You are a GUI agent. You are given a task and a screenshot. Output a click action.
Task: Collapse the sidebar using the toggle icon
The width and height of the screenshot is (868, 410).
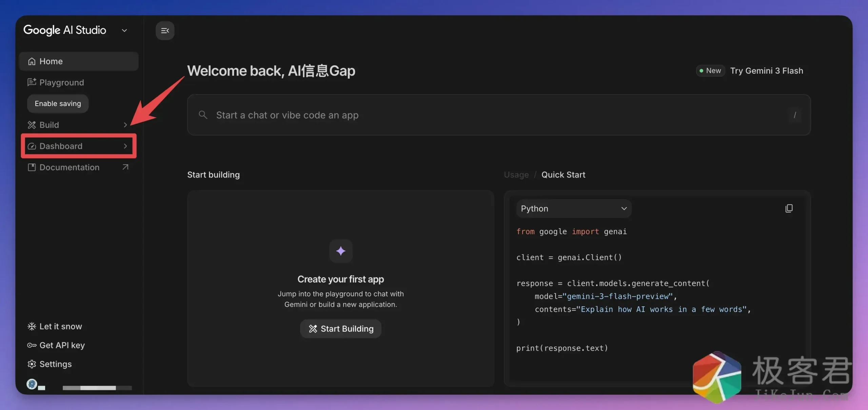(165, 30)
